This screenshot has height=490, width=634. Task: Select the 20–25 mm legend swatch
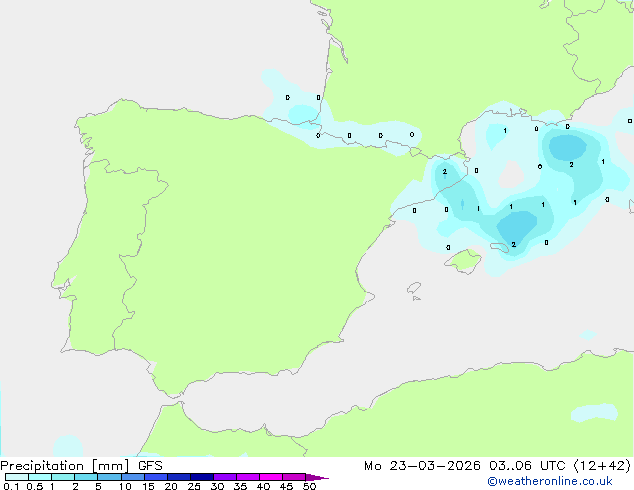pos(179,477)
